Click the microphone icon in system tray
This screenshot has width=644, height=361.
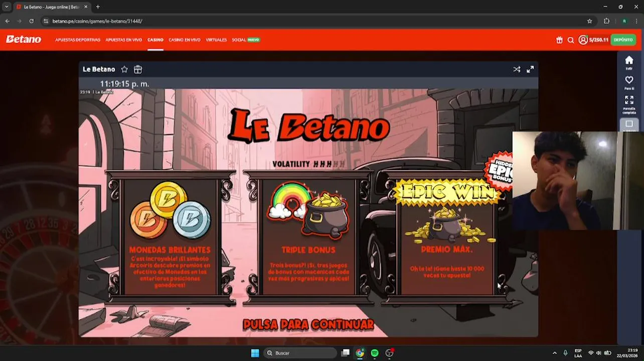coord(565,353)
